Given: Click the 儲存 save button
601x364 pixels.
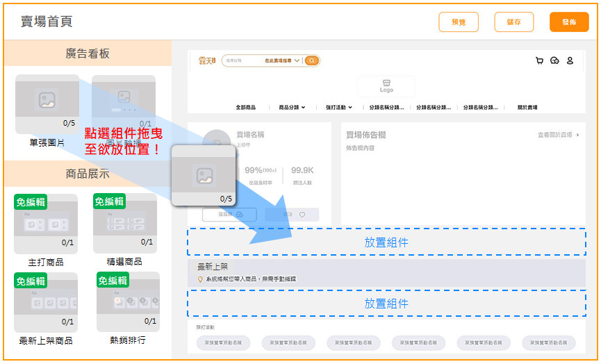Looking at the screenshot, I should tap(513, 22).
